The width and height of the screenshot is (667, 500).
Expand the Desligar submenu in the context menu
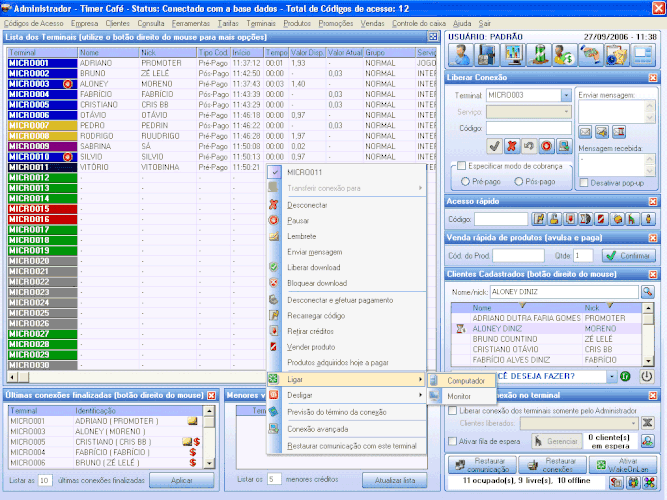coord(347,395)
